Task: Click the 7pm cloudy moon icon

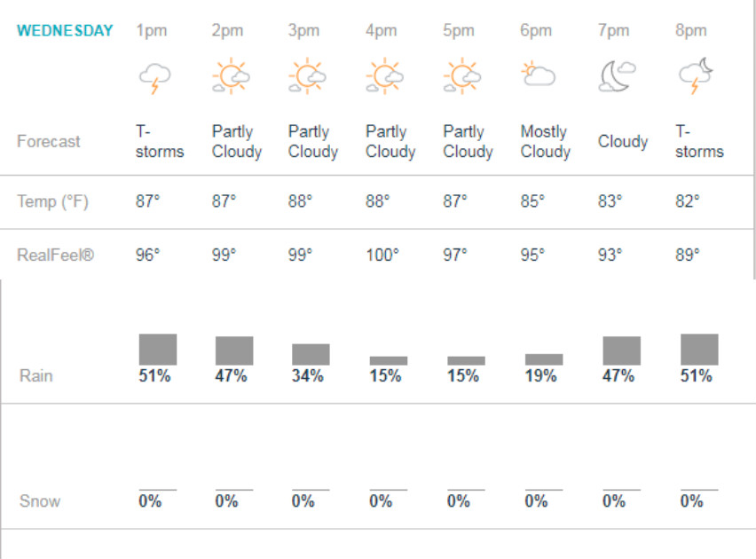Action: tap(618, 75)
